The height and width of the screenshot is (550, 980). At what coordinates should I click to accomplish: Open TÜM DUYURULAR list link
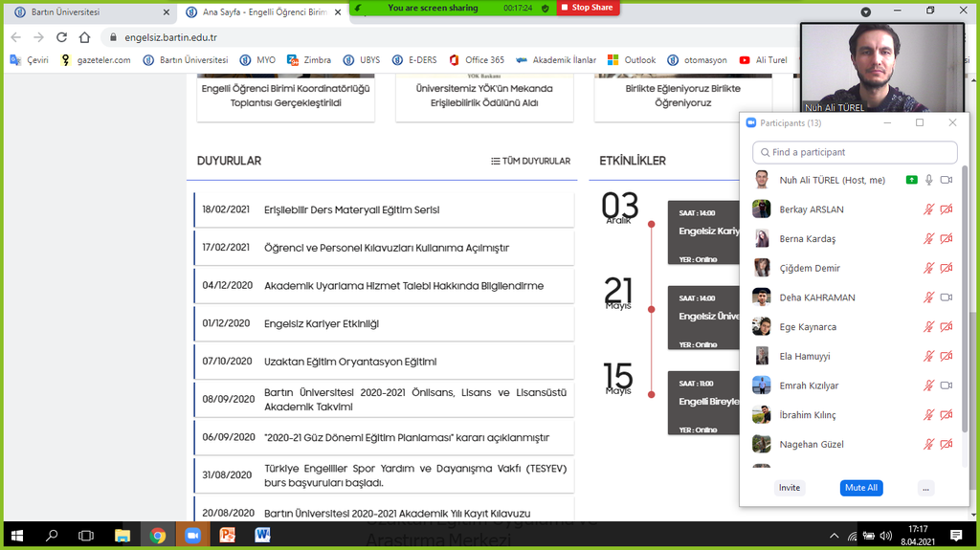530,161
